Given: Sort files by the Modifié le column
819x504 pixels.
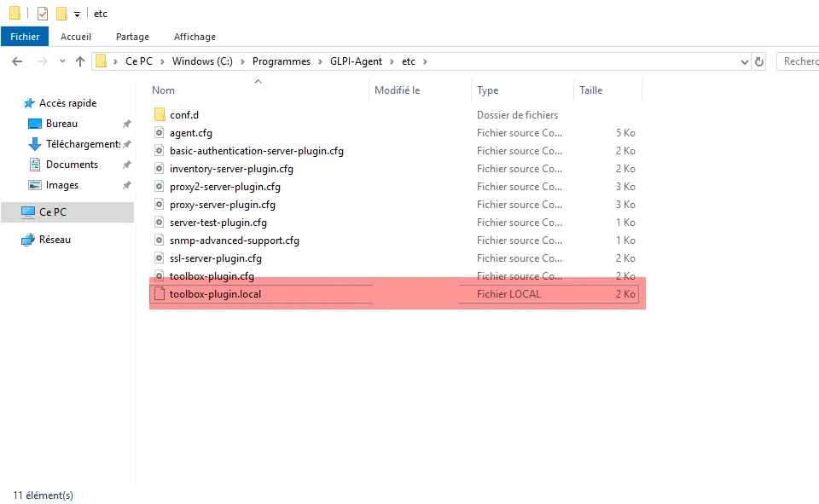Looking at the screenshot, I should [398, 90].
